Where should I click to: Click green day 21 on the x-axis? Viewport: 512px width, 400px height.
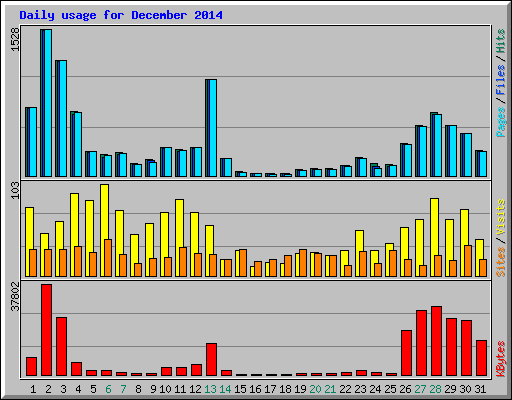coord(330,389)
